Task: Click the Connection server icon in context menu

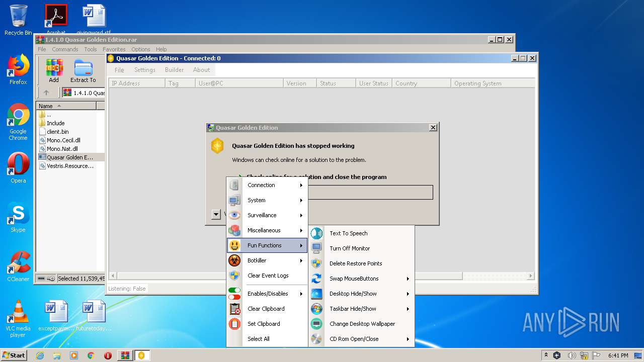Action: 234,185
